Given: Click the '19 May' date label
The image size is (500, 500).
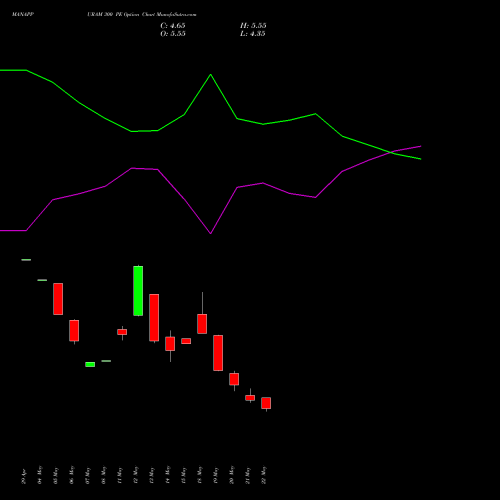Looking at the screenshot, I should [216, 475].
